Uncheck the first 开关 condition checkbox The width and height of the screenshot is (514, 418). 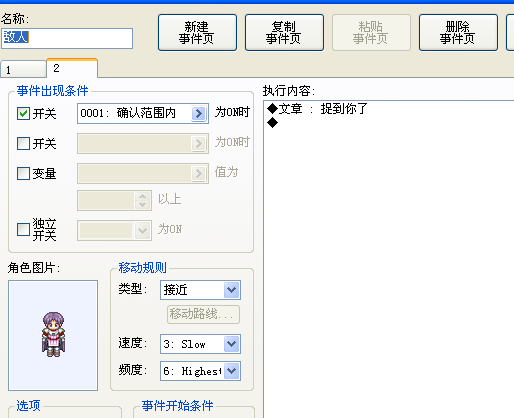[23, 114]
